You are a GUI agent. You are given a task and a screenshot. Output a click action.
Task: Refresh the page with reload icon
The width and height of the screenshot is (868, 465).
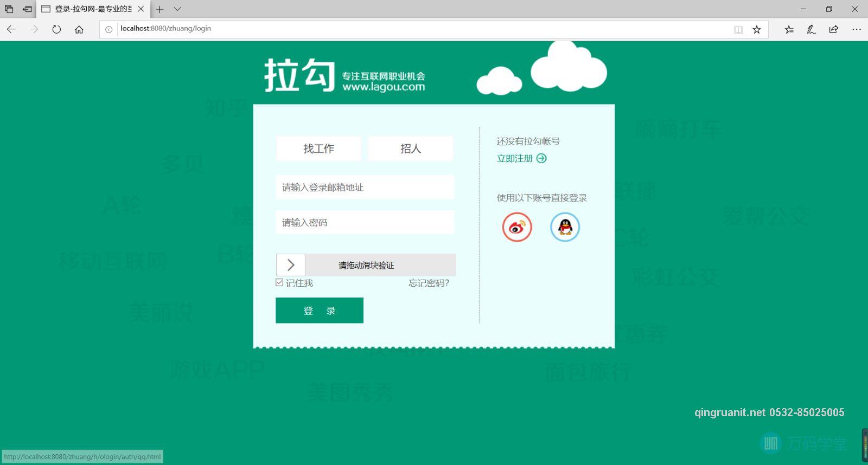56,29
